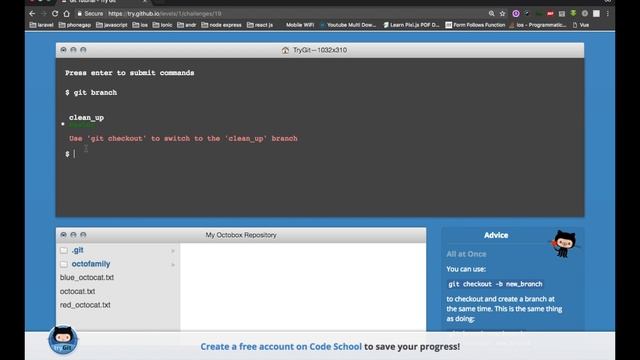
Task: Open the ionic bookmarks folder
Action: 162,25
